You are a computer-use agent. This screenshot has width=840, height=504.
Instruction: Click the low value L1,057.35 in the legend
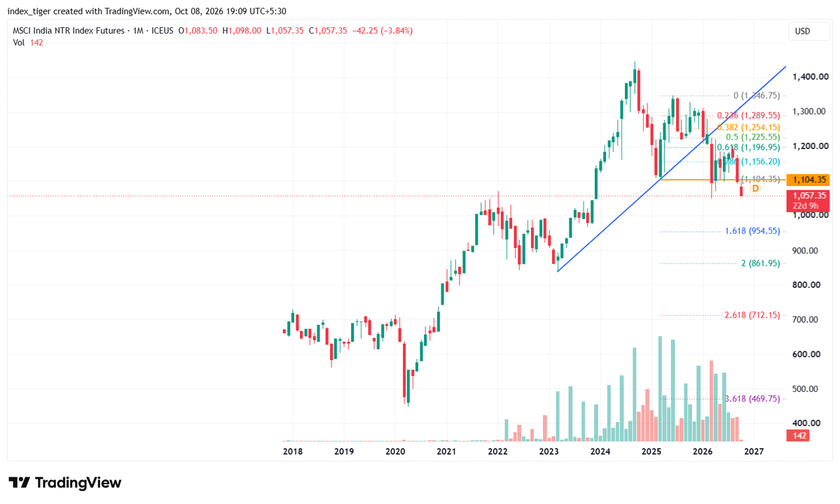click(x=284, y=31)
